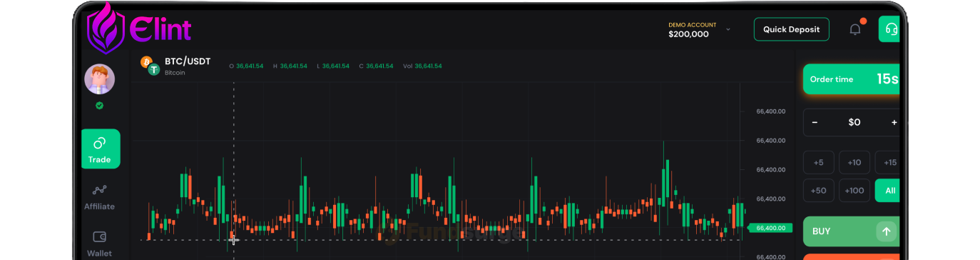Add +10 to the amount
This screenshot has height=260, width=980.
click(854, 163)
